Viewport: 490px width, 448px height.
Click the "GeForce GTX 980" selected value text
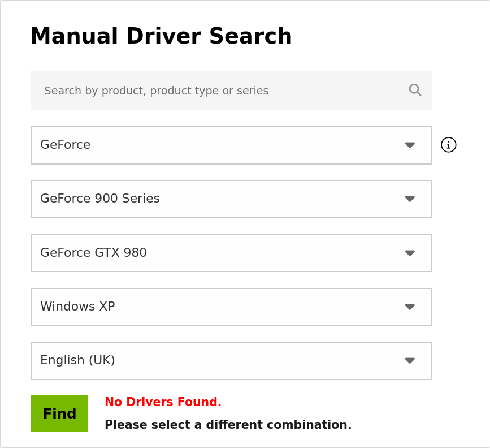(x=93, y=253)
